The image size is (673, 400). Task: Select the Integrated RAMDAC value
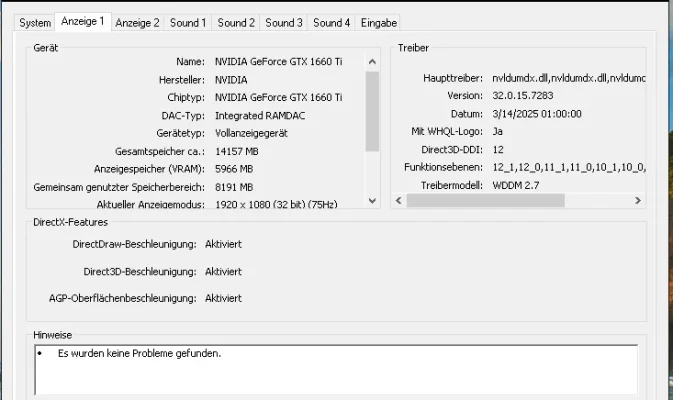click(x=260, y=116)
